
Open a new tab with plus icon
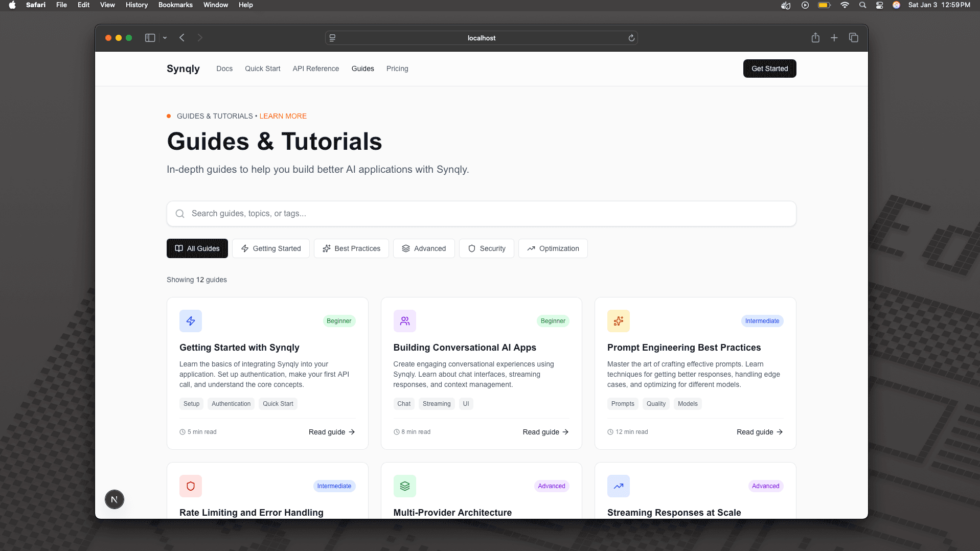coord(834,38)
